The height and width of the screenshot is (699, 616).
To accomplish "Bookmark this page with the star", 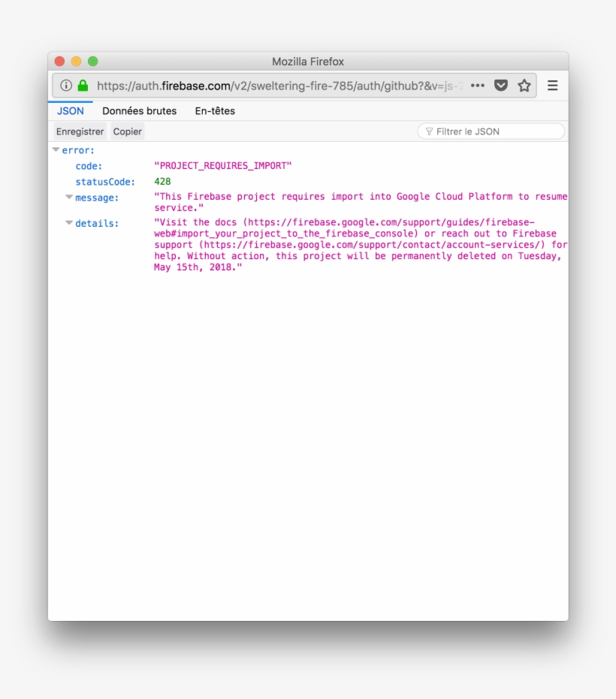I will point(524,86).
